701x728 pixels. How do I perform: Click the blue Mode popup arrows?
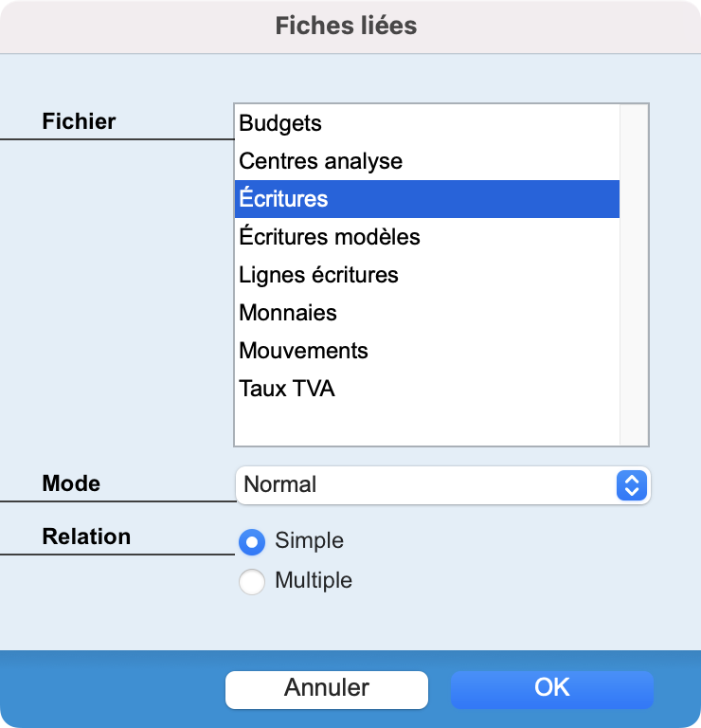[632, 485]
